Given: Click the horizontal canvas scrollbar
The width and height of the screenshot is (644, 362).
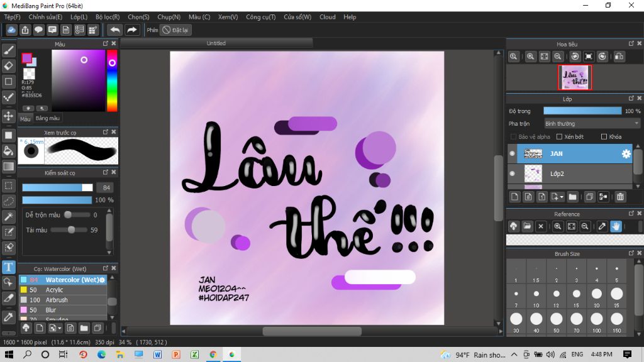Looking at the screenshot, I should pos(312,331).
